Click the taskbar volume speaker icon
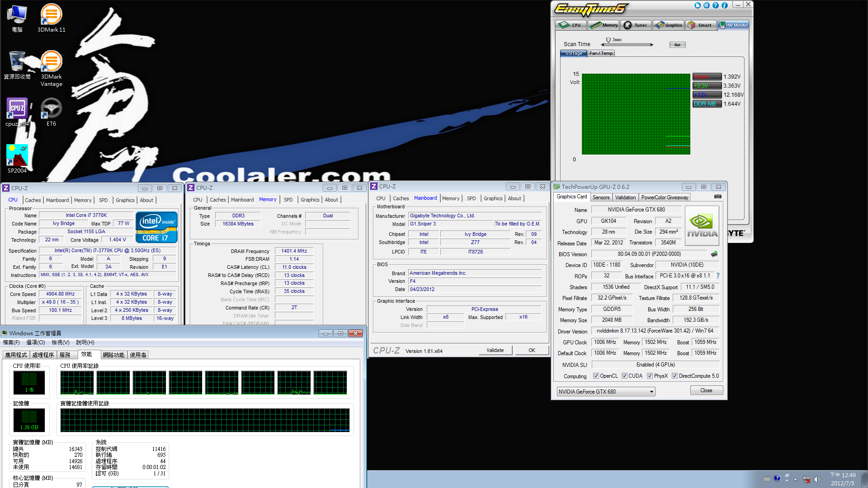 [x=817, y=479]
